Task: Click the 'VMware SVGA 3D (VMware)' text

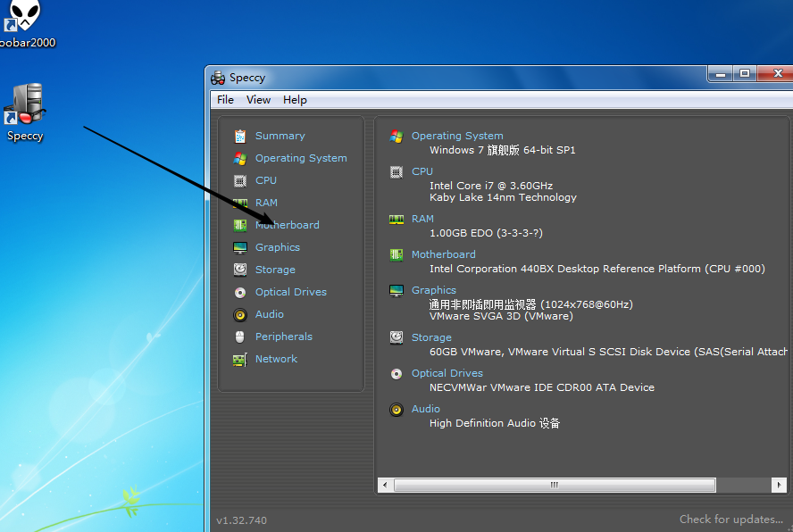Action: coord(501,316)
